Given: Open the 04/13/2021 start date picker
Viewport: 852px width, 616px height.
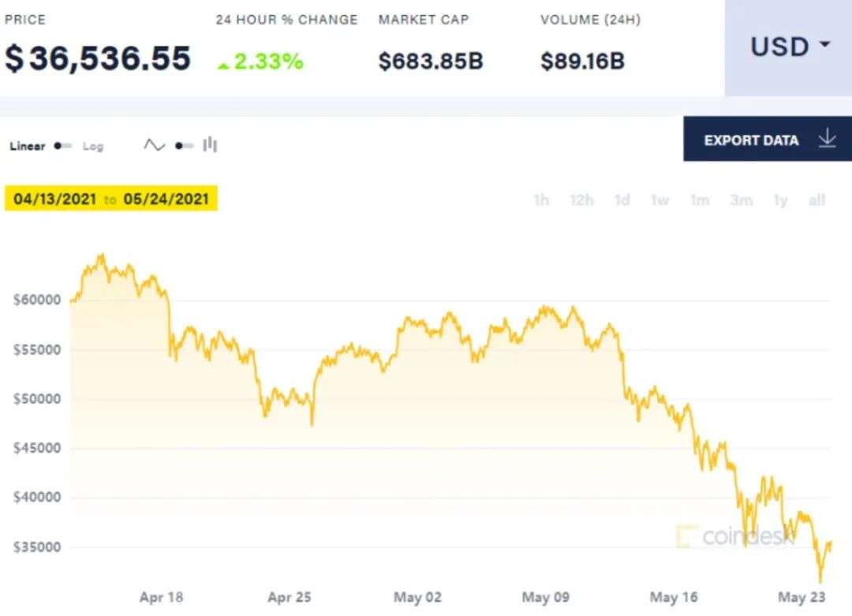Looking at the screenshot, I should pyautogui.click(x=55, y=199).
